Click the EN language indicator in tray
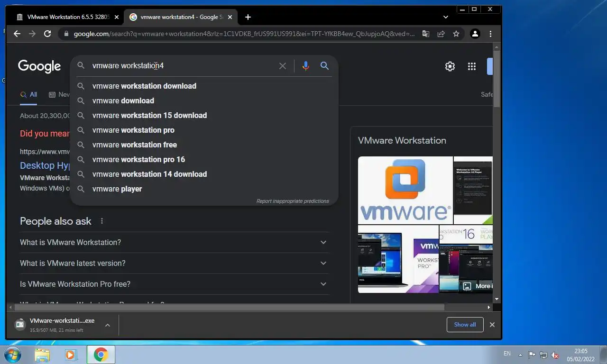 (507, 354)
